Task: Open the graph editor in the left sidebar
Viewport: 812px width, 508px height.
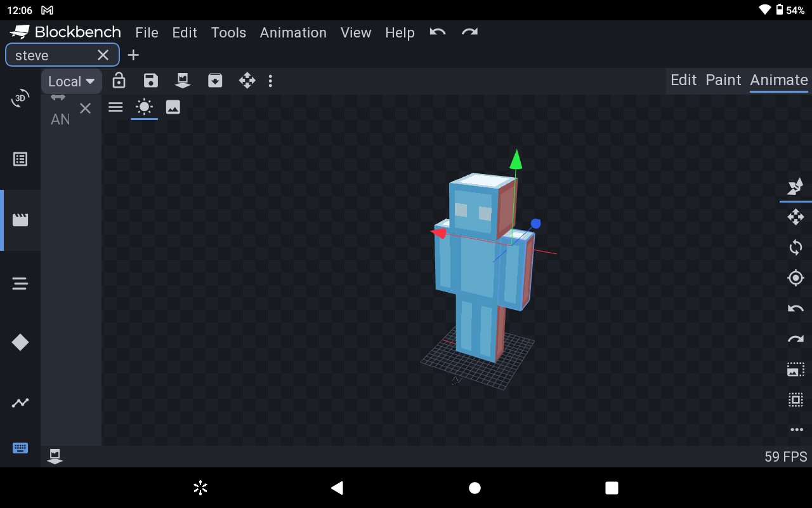Action: click(x=20, y=403)
